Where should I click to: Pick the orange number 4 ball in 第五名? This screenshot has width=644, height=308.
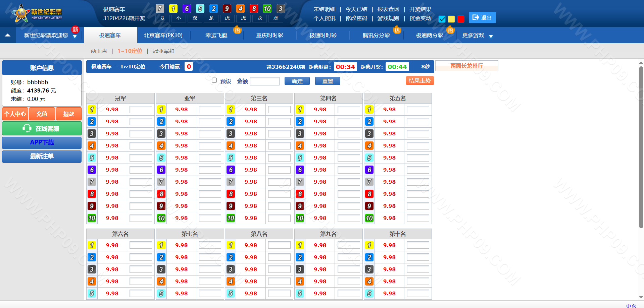[369, 146]
